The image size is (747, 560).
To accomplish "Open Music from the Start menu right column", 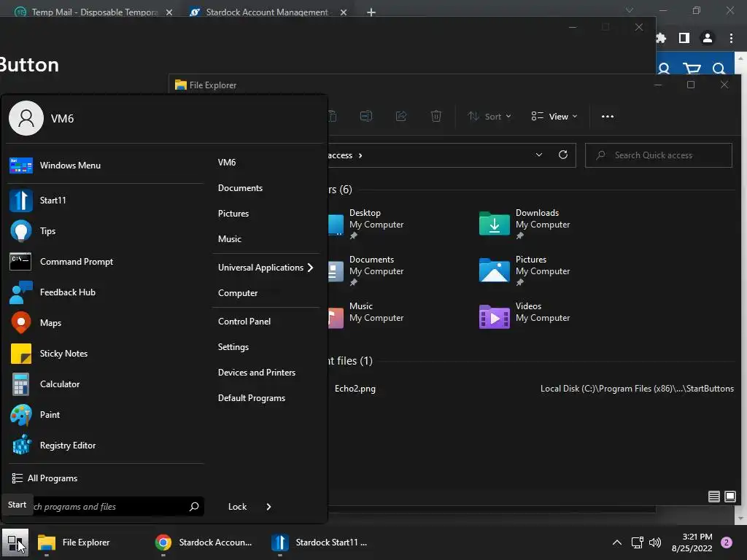I will [x=230, y=239].
